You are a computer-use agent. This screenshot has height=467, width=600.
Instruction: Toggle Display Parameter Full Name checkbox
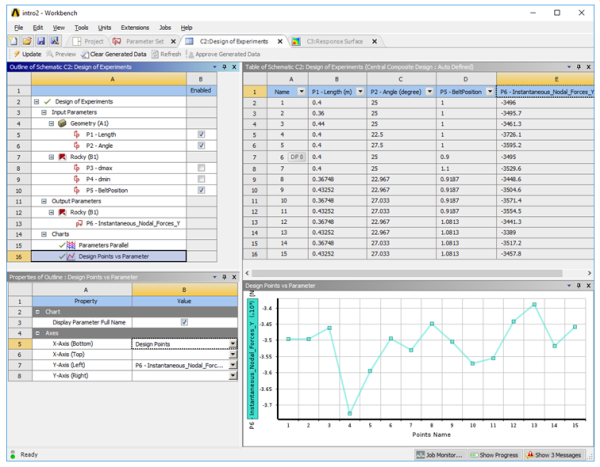click(x=184, y=322)
